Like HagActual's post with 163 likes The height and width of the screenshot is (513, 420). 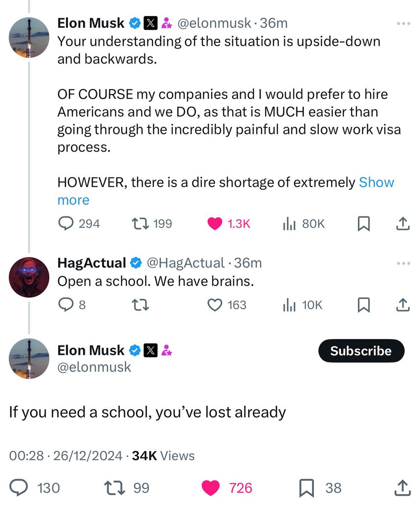(x=215, y=305)
